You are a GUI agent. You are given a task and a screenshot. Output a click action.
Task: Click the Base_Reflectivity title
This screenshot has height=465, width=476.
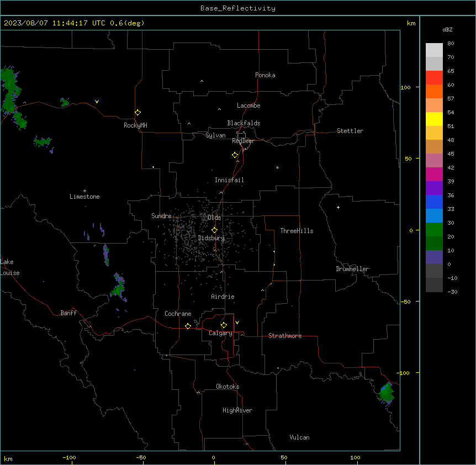(238, 8)
